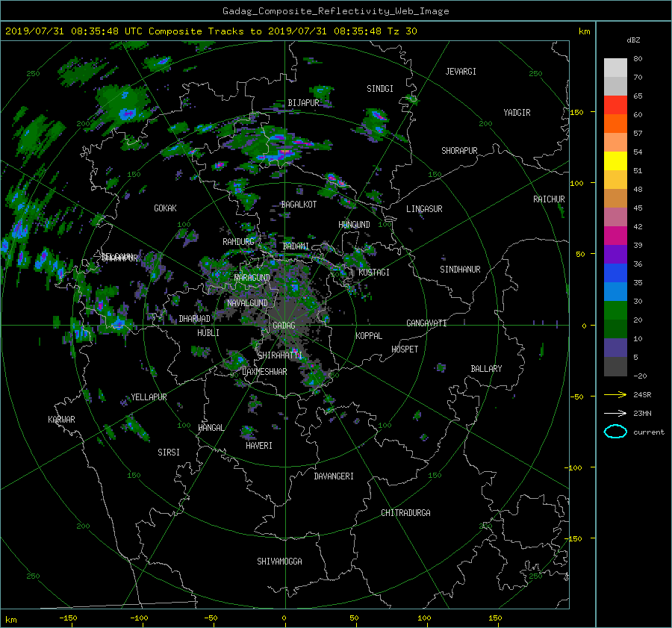
Task: Click the SHIRAHATTI city label
Action: 280,355
